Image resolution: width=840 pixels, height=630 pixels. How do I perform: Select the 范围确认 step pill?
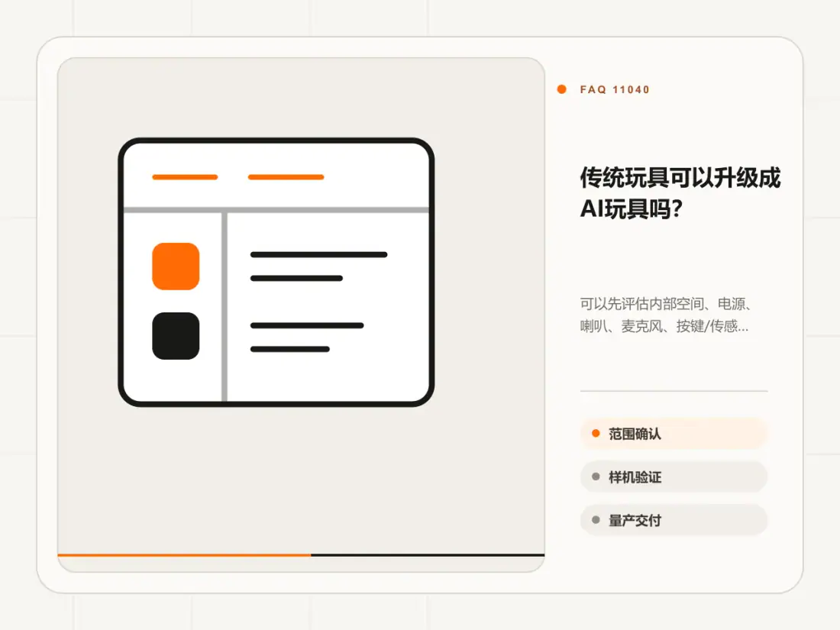(674, 434)
